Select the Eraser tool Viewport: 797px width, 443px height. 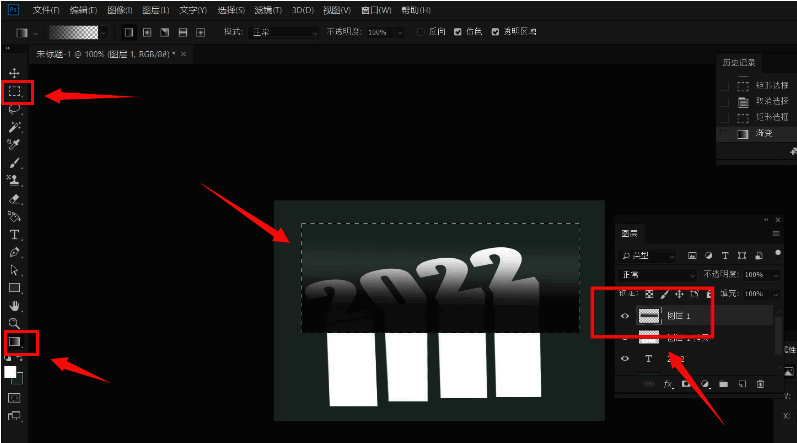pos(14,199)
